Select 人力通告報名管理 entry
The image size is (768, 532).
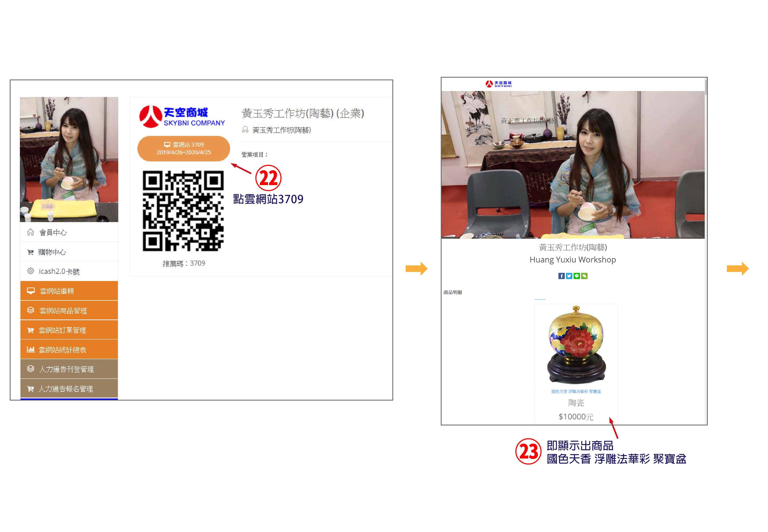[69, 389]
